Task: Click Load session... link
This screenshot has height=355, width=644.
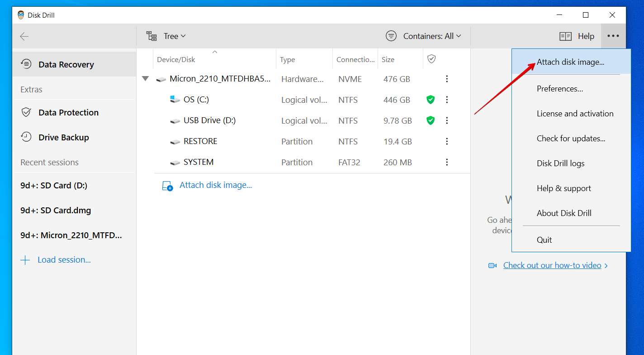Action: [x=64, y=260]
